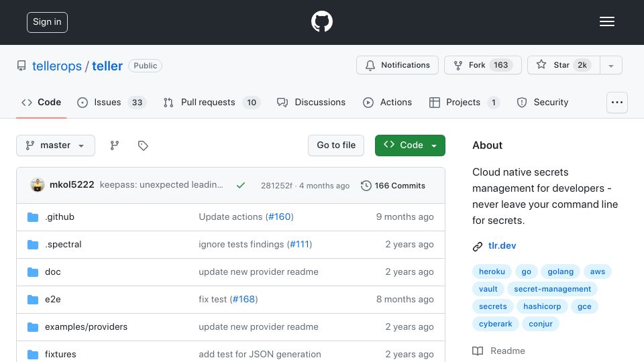Open the doc folder
The height and width of the screenshot is (362, 644).
coord(52,271)
